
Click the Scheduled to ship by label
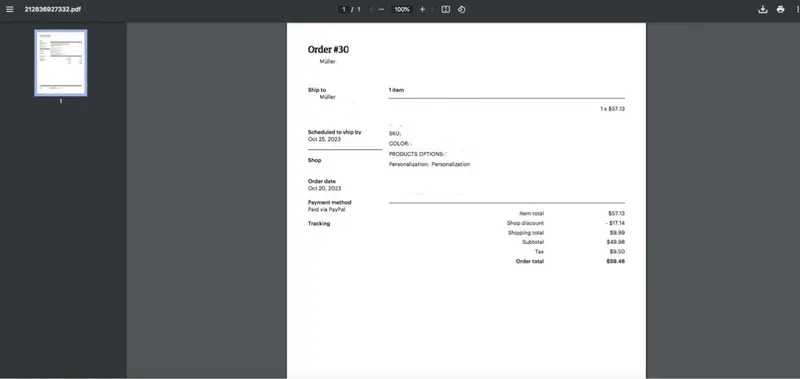click(335, 132)
